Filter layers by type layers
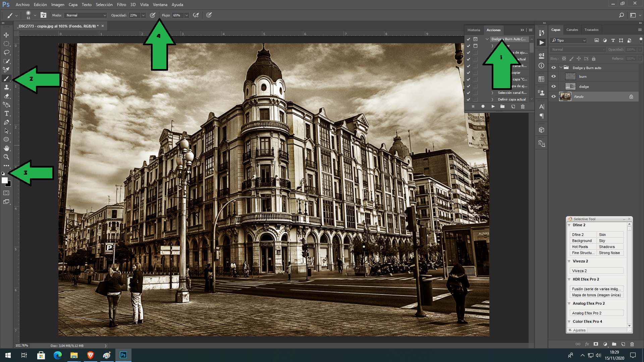This screenshot has width=644, height=362. tap(613, 40)
